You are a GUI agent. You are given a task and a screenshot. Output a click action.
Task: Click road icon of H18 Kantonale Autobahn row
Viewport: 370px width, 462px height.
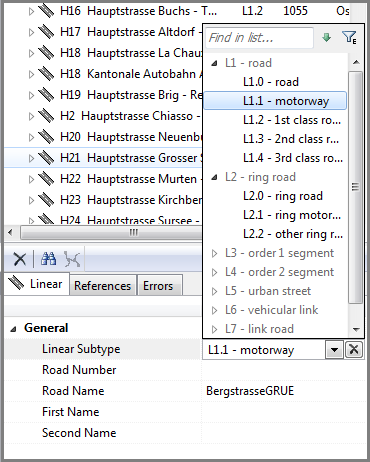[46, 74]
